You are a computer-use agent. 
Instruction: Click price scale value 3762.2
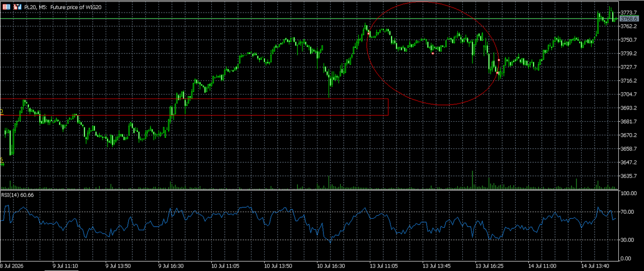coord(629,26)
